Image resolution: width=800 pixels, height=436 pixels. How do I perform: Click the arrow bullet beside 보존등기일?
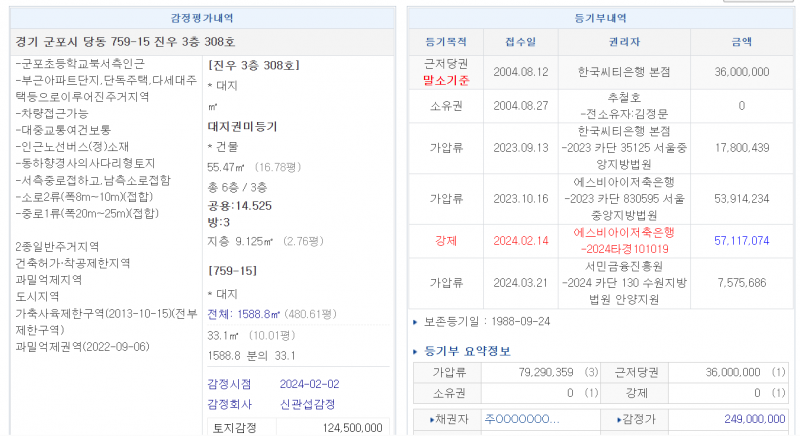click(416, 322)
